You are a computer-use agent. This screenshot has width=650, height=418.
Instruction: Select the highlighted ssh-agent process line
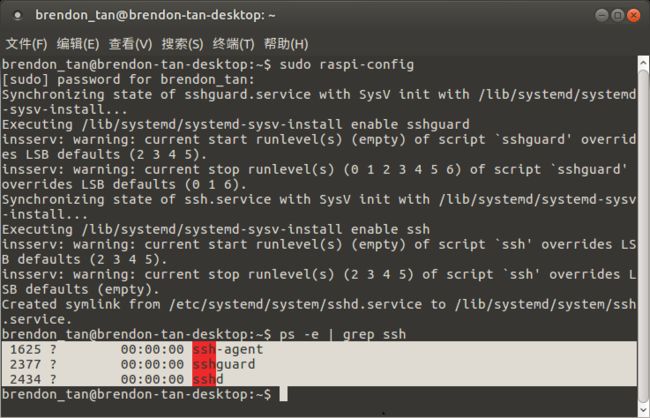pyautogui.click(x=319, y=349)
